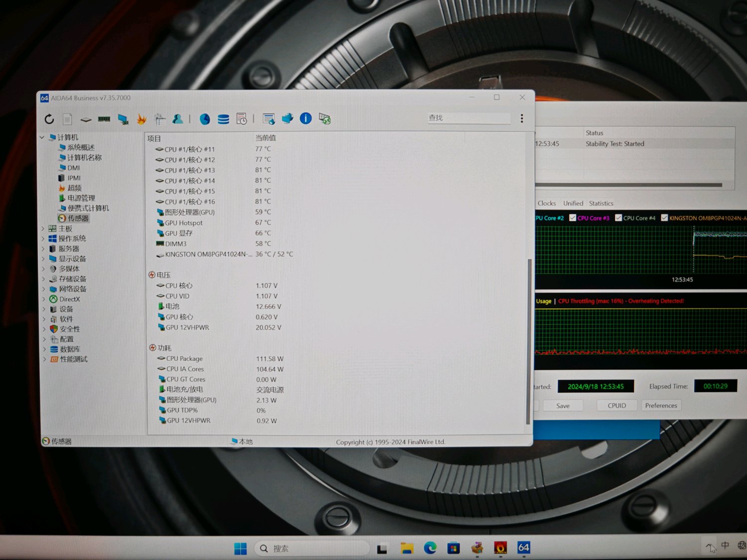The height and width of the screenshot is (560, 747).
Task: Click CPUID button in stability test
Action: click(x=617, y=405)
